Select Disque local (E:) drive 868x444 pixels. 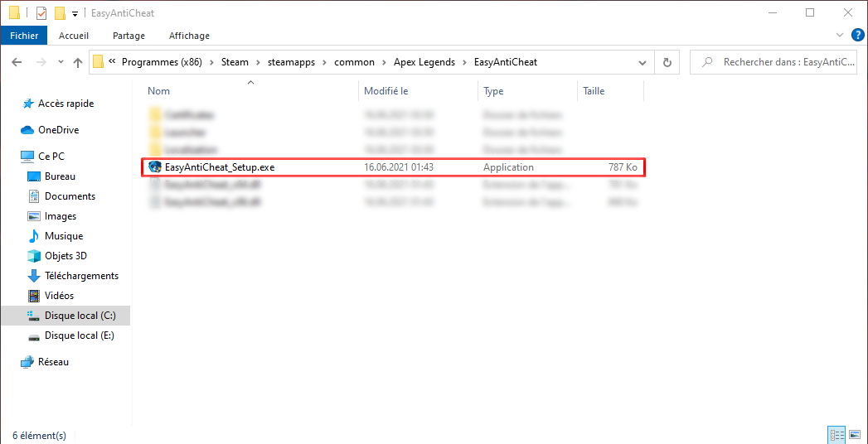[x=71, y=335]
